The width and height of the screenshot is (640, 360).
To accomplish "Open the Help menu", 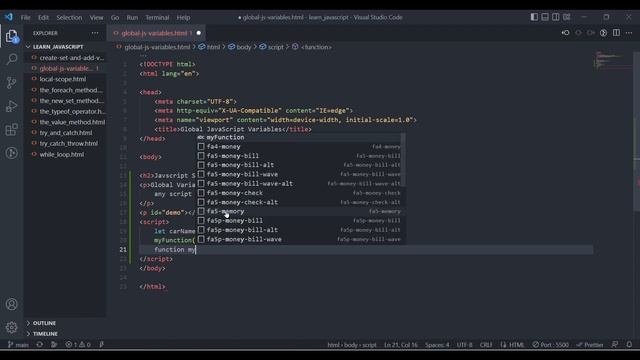I will click(x=183, y=17).
